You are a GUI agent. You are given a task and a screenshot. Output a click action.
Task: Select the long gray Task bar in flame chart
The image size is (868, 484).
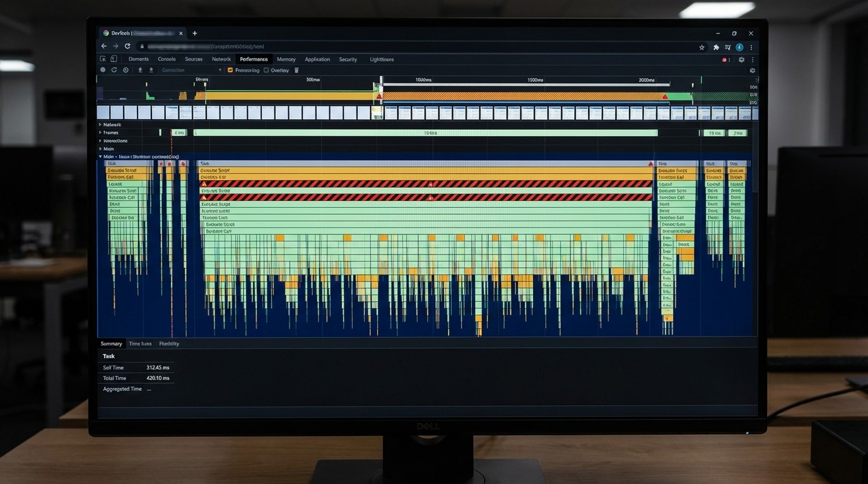425,163
